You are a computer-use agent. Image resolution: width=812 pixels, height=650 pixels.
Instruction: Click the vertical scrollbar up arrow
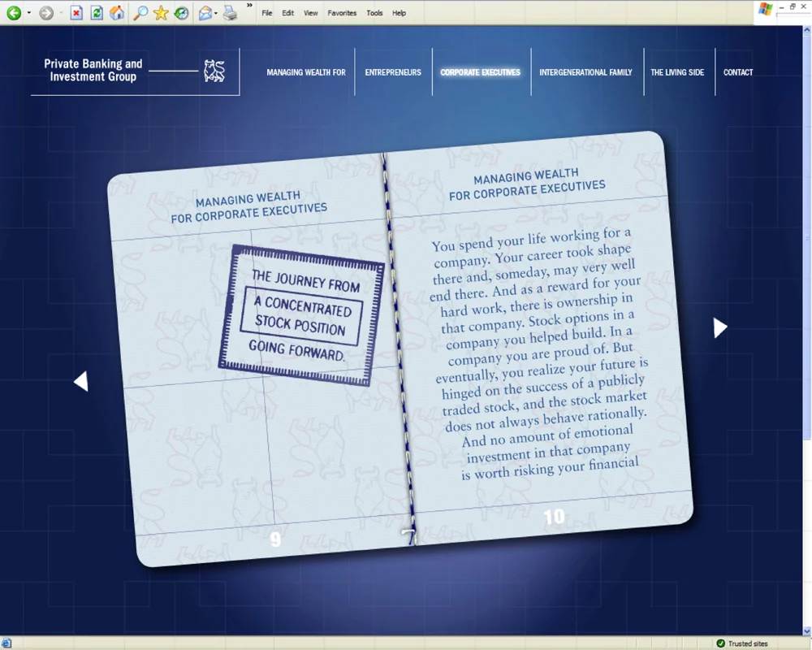point(807,31)
